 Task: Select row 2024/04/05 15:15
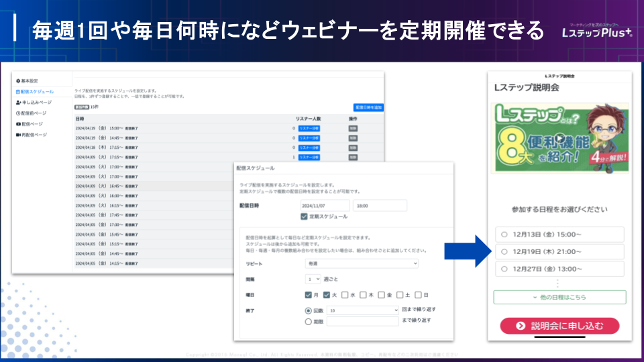(x=154, y=244)
